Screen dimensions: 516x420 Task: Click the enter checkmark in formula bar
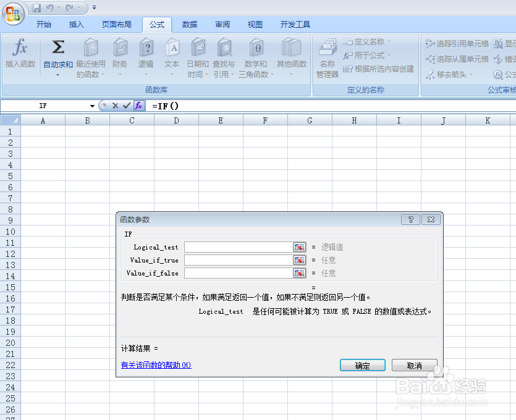tap(127, 106)
